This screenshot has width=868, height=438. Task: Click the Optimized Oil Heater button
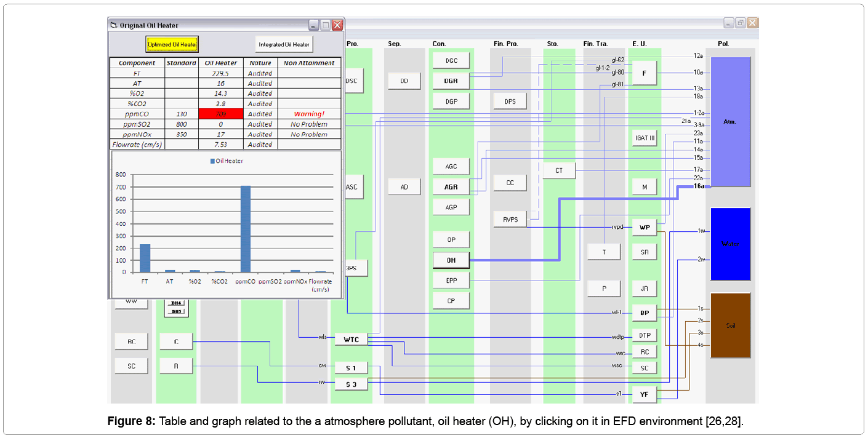pyautogui.click(x=172, y=44)
